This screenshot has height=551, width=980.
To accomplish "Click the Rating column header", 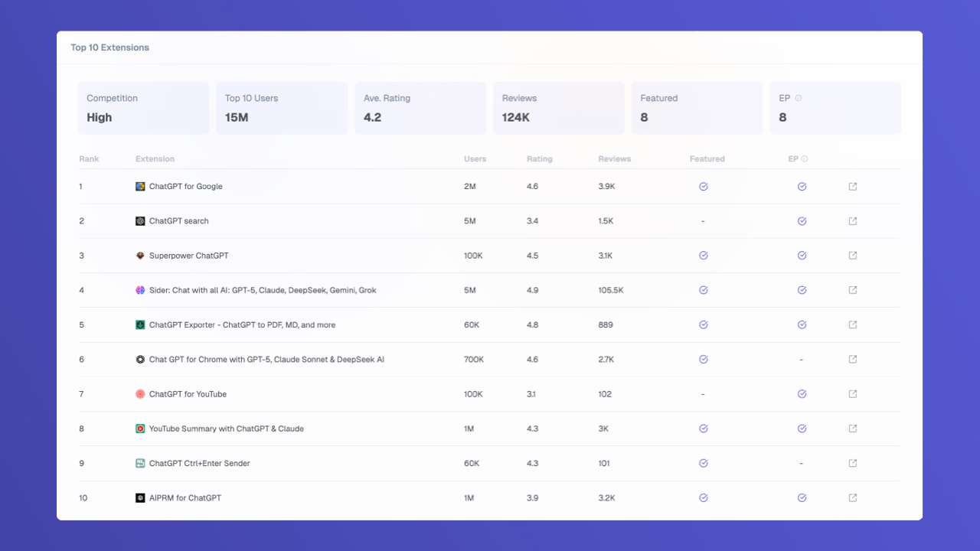I will [539, 159].
